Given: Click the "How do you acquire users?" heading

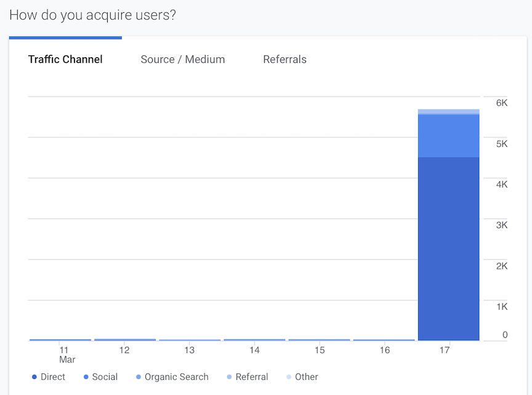Looking at the screenshot, I should (x=92, y=15).
